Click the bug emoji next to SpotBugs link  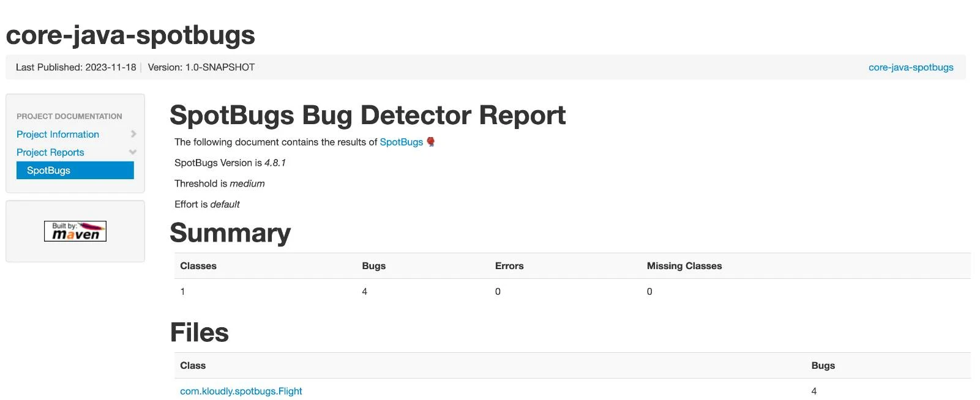pyautogui.click(x=430, y=142)
